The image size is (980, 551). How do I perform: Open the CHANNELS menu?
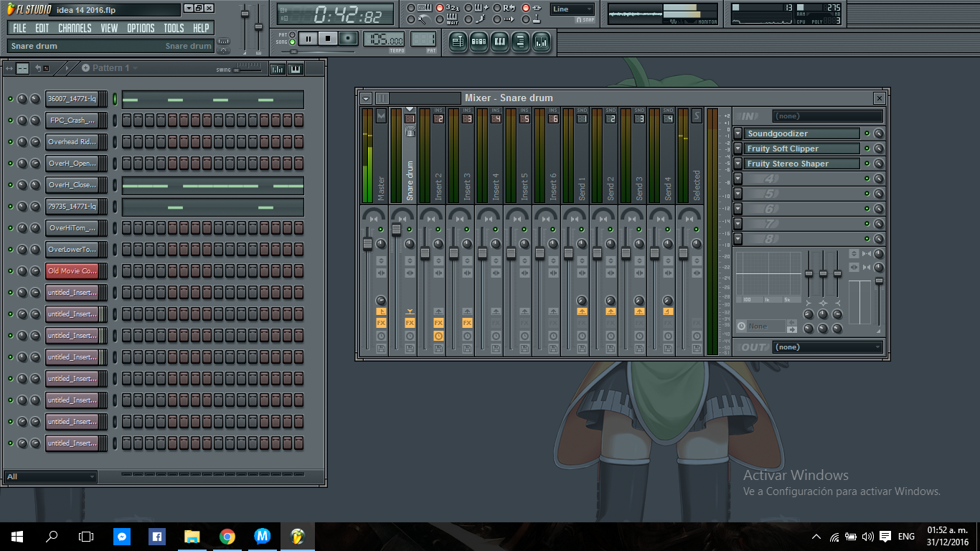(75, 28)
